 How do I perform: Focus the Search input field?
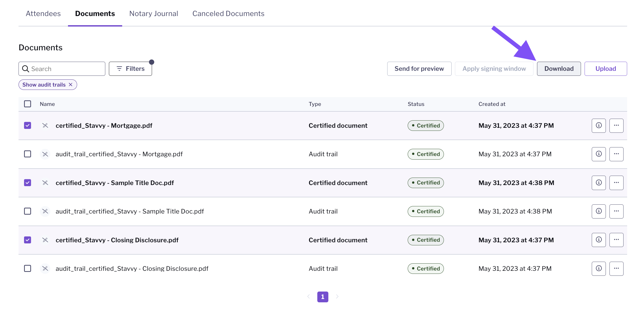[62, 69]
